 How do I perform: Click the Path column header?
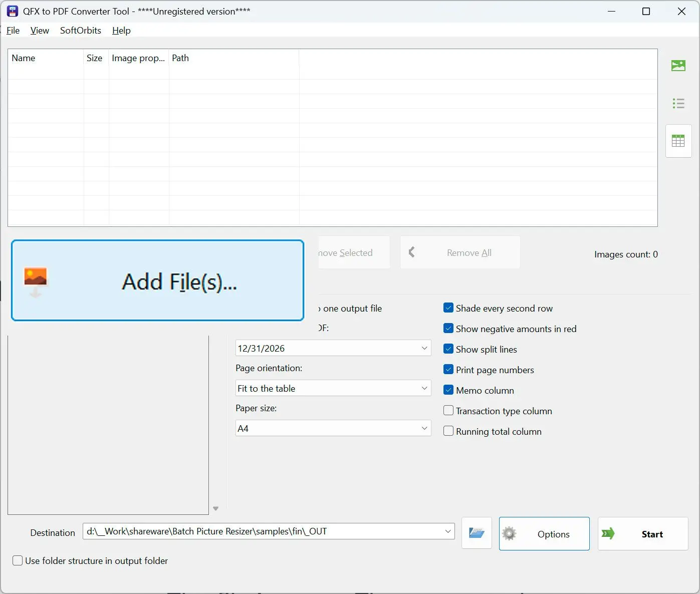coord(234,58)
